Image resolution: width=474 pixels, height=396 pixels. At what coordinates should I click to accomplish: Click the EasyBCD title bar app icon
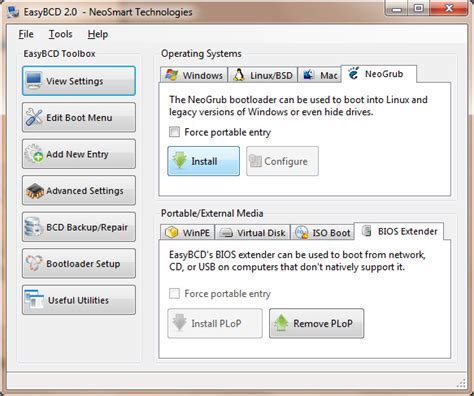pyautogui.click(x=13, y=12)
